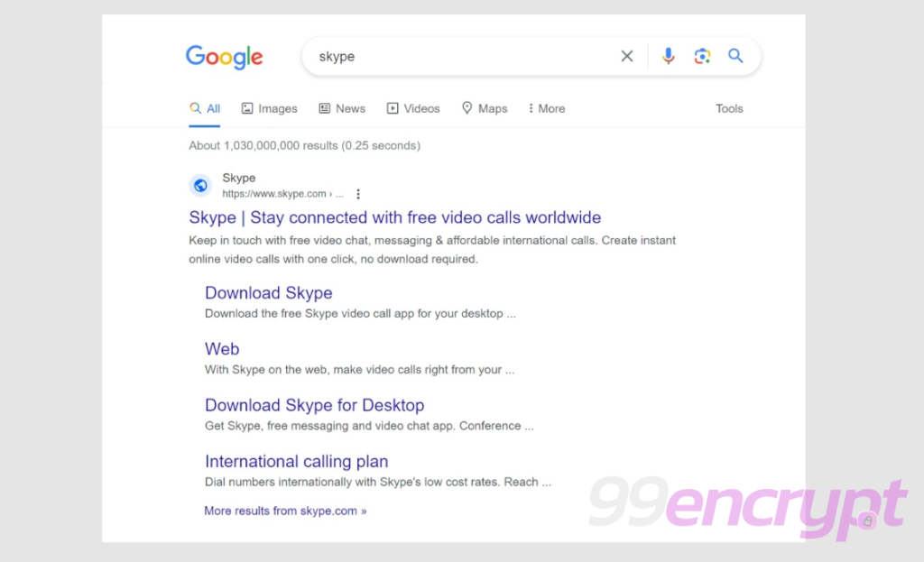Click the Download Skype link
The height and width of the screenshot is (562, 924).
pyautogui.click(x=268, y=292)
